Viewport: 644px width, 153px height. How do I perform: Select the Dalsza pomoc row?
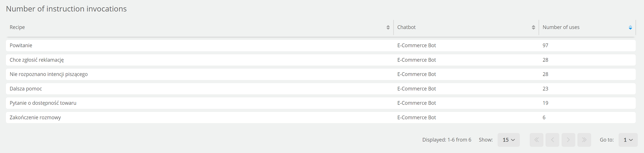321,89
